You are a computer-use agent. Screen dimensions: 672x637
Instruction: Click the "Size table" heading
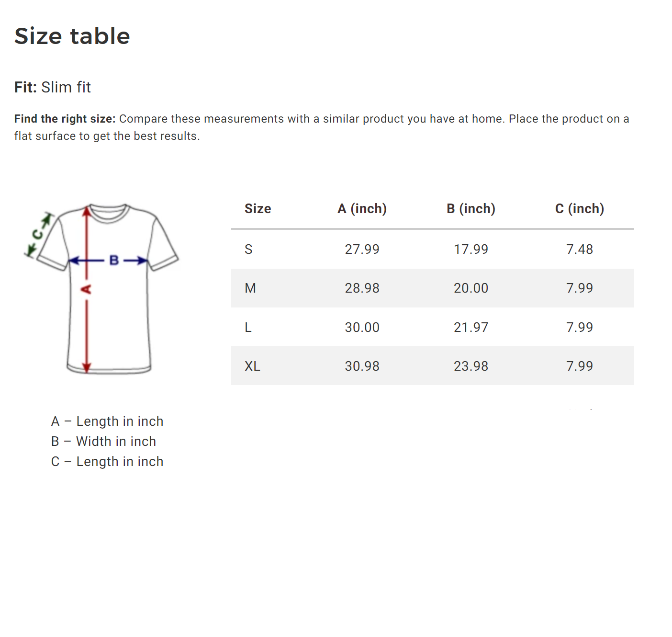(72, 36)
